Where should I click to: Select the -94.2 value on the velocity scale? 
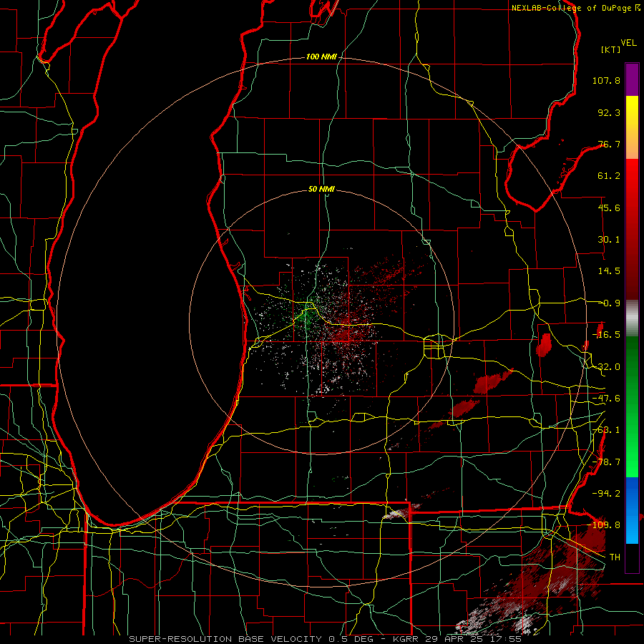tap(606, 493)
